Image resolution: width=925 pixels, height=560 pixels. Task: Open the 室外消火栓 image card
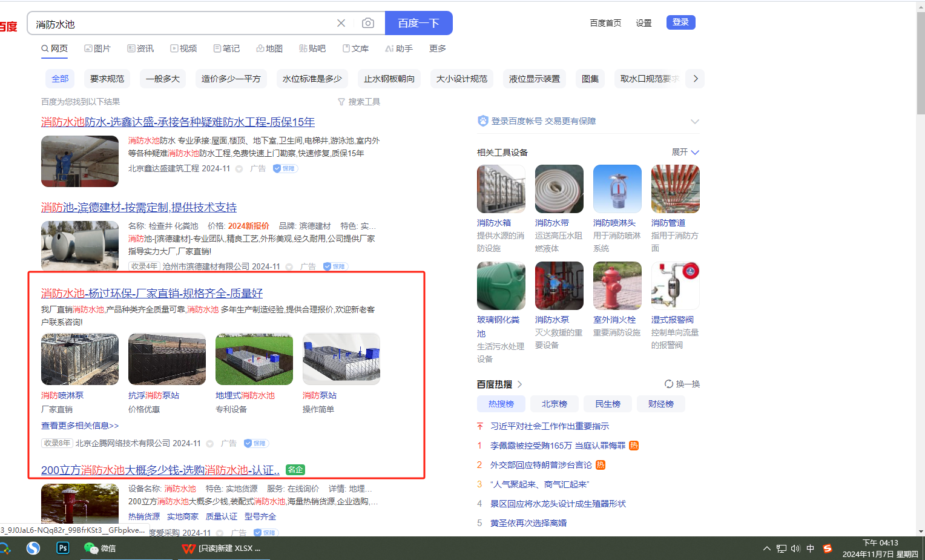pyautogui.click(x=617, y=286)
